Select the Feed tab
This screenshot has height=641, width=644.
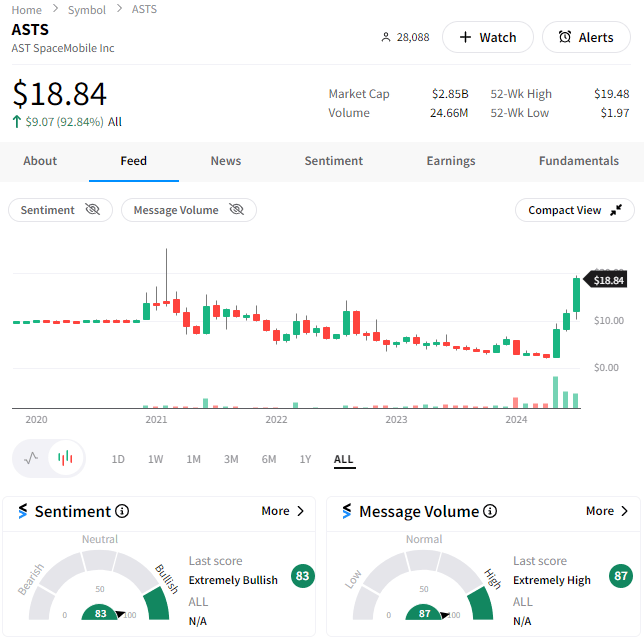click(133, 161)
